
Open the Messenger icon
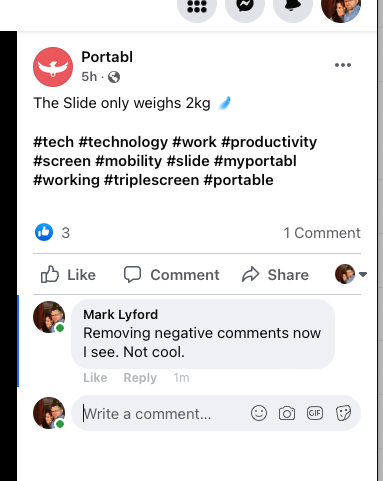(245, 7)
